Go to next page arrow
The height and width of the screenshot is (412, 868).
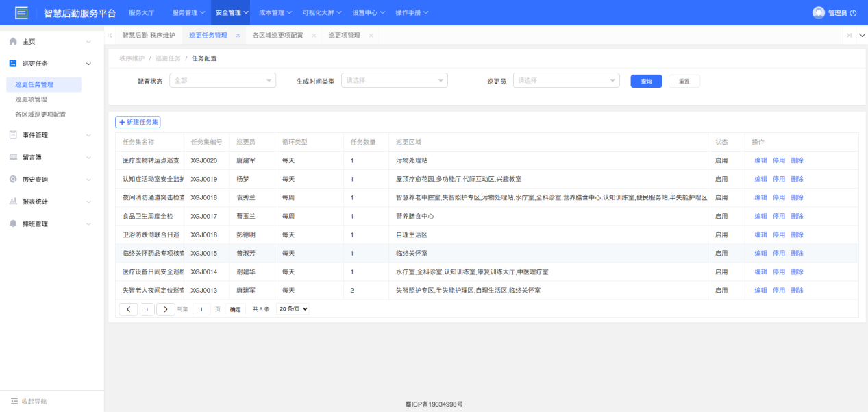(x=166, y=309)
